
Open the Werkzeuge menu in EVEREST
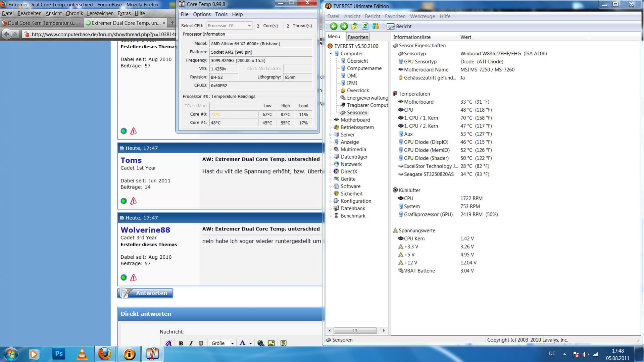[x=422, y=16]
